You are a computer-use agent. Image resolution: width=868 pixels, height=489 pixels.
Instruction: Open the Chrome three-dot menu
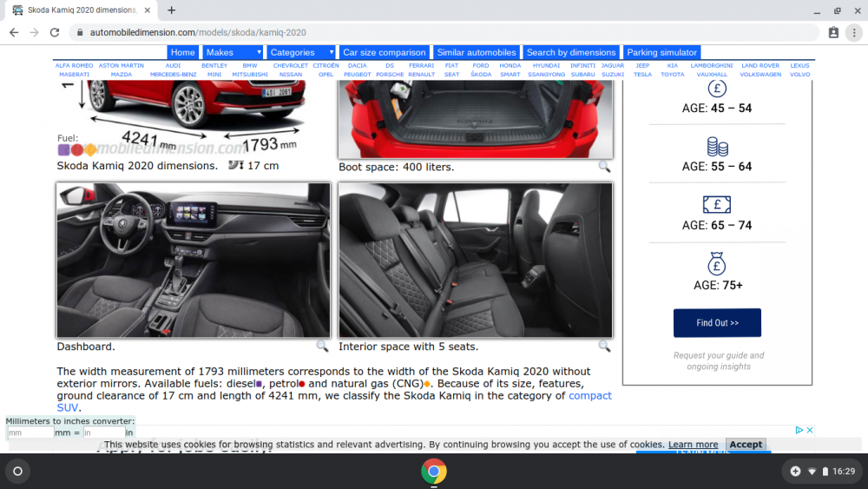pos(854,33)
